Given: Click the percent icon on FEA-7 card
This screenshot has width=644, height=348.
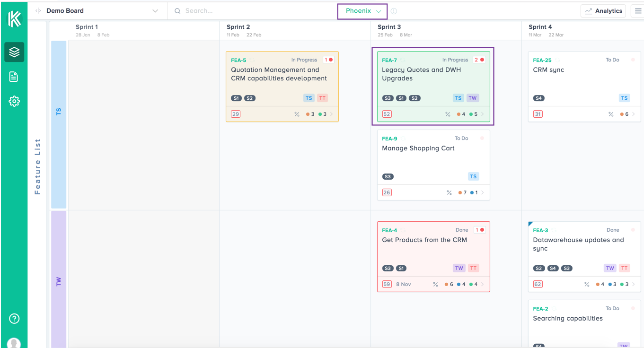Looking at the screenshot, I should click(x=448, y=114).
